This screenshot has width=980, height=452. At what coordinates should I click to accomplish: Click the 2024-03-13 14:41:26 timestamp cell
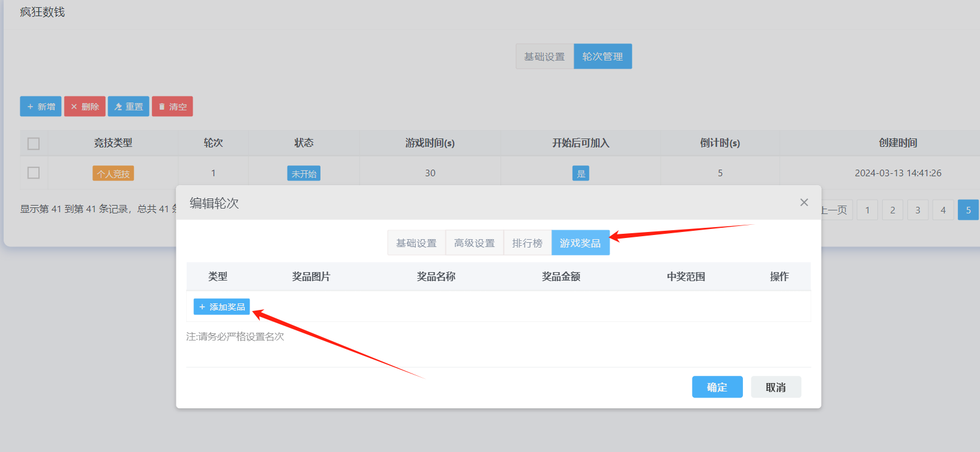pyautogui.click(x=898, y=173)
